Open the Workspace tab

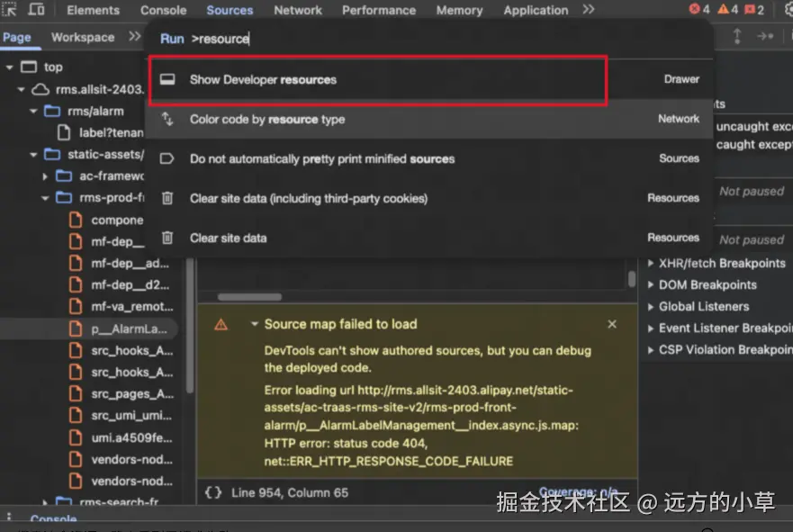point(83,38)
